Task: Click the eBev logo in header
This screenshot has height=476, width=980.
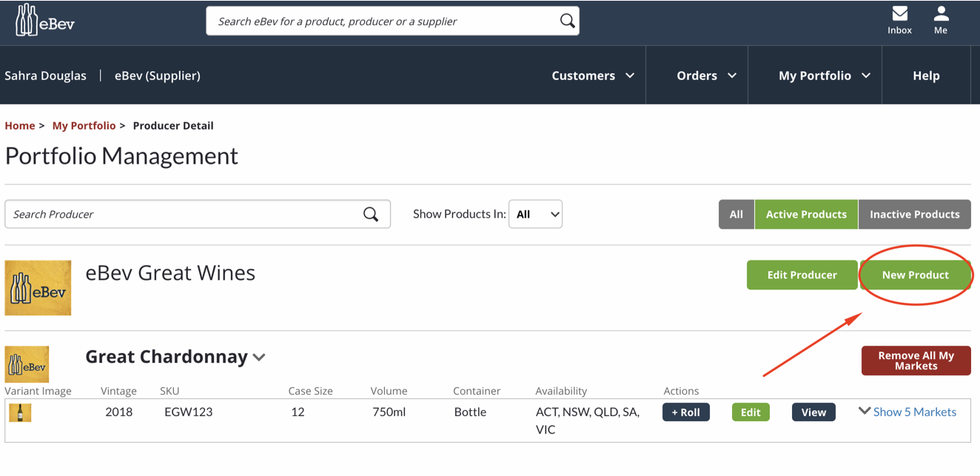Action: tap(44, 20)
